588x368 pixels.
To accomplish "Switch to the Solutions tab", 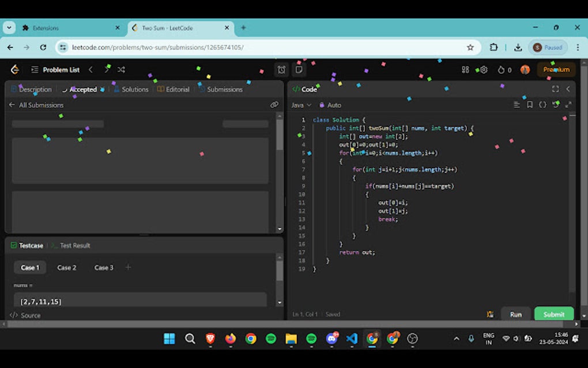I will point(134,89).
